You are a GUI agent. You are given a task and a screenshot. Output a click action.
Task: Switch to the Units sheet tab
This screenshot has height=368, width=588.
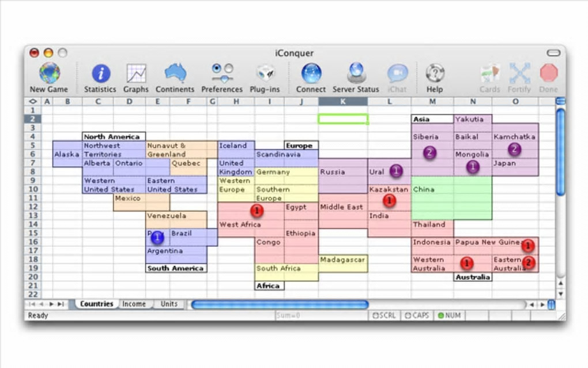click(169, 304)
